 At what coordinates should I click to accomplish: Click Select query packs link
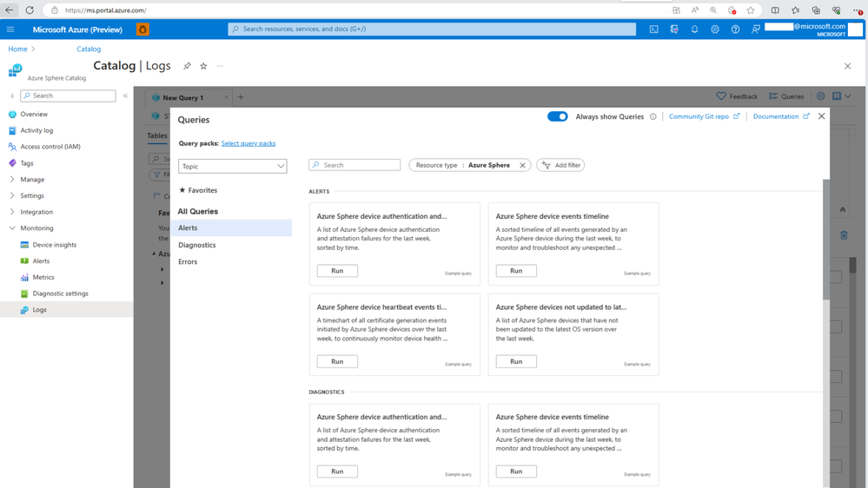pyautogui.click(x=248, y=143)
